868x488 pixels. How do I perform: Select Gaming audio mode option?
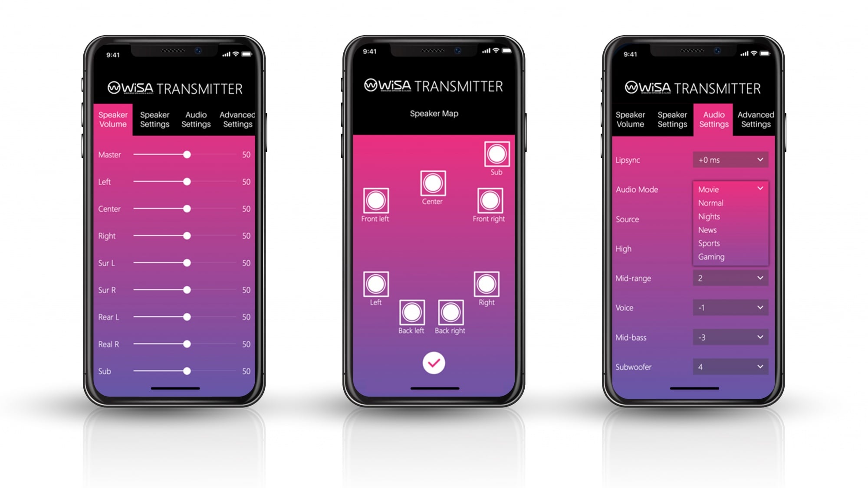[712, 256]
